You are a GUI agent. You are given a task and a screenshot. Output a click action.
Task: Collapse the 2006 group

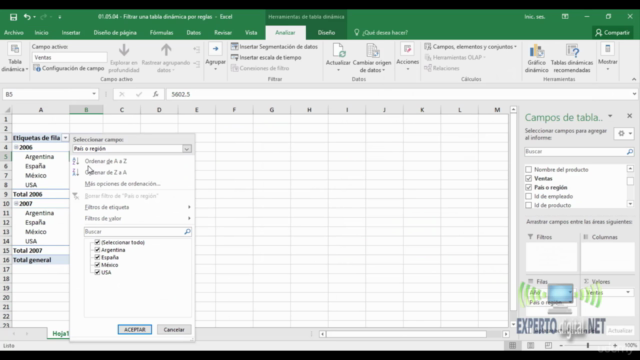tap(16, 147)
